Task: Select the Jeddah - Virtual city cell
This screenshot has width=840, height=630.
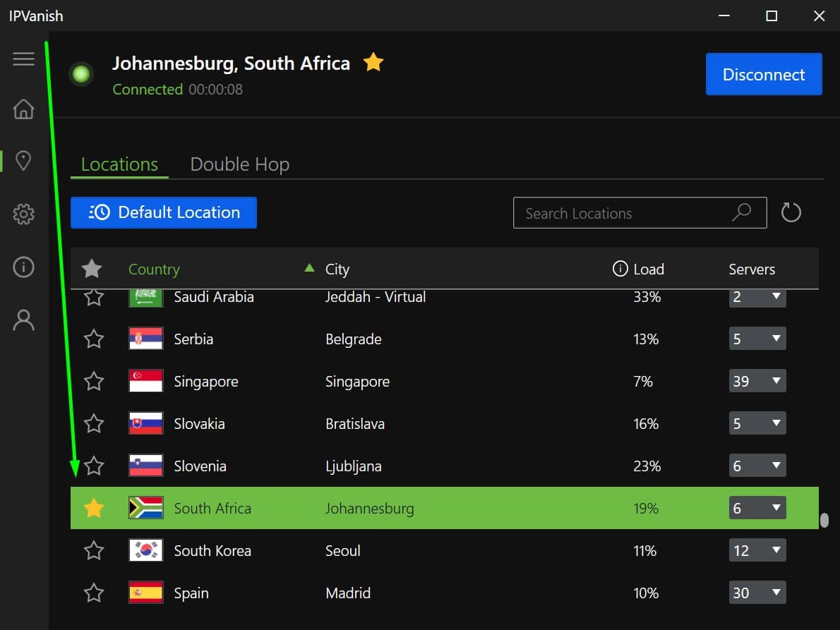Action: 376,297
